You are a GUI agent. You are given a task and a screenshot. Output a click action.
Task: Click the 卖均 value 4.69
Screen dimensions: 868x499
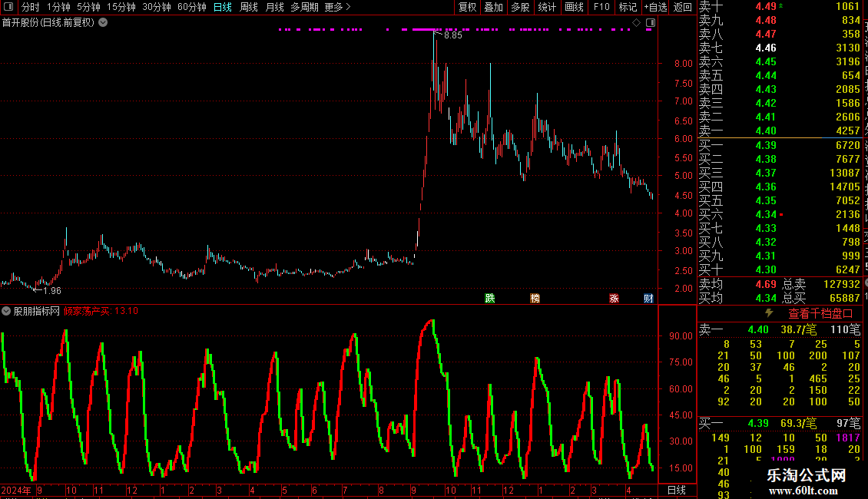click(x=766, y=284)
